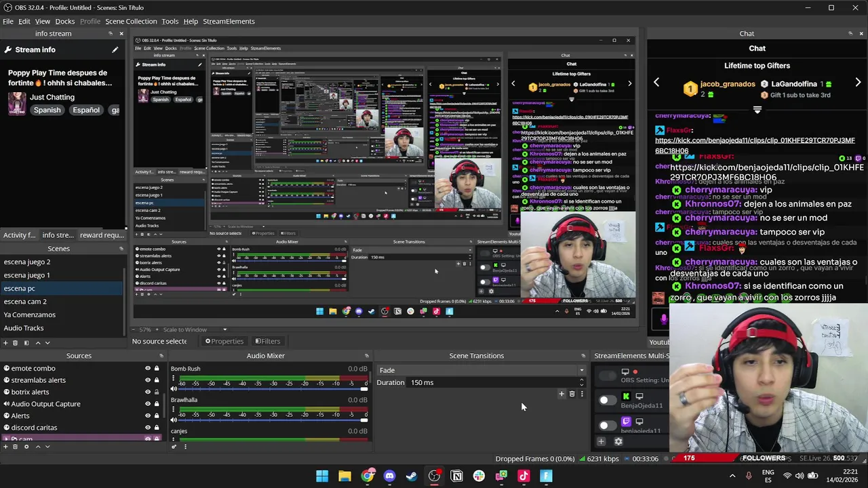Image resolution: width=868 pixels, height=488 pixels.
Task: Unlock the emote combo source
Action: pyautogui.click(x=157, y=369)
